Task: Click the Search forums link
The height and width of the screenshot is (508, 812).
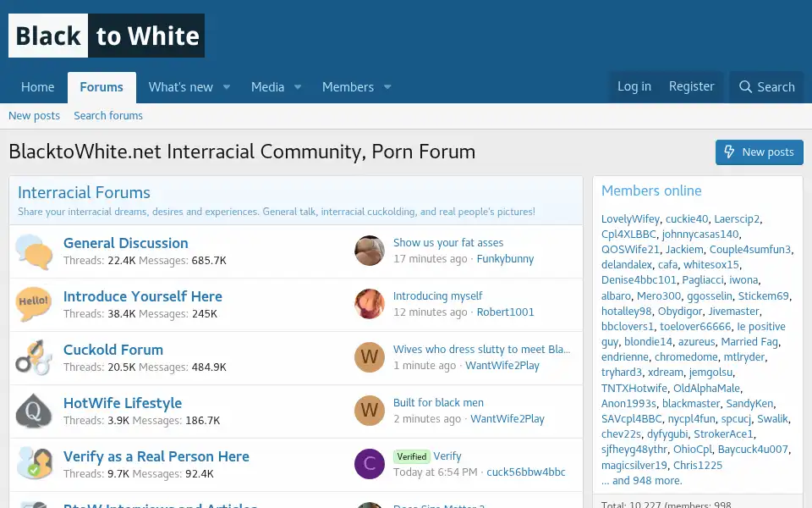Action: pyautogui.click(x=108, y=116)
